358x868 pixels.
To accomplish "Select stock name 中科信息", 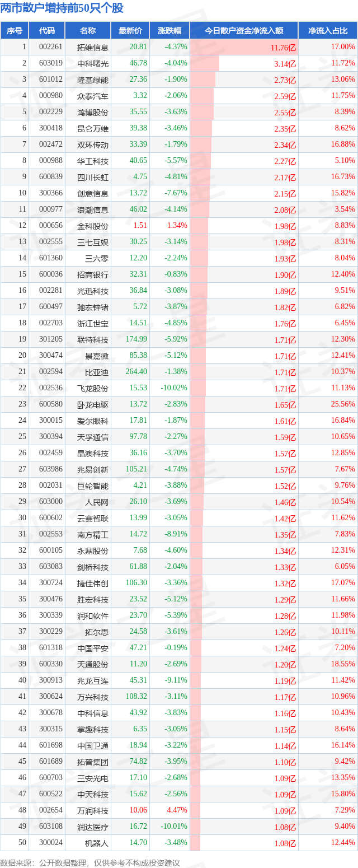I will 93,713.
